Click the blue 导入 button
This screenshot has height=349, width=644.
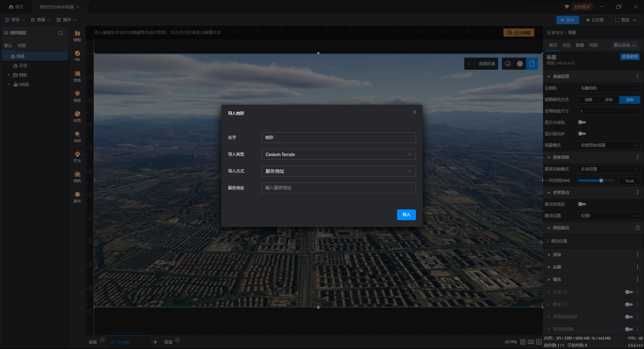406,215
